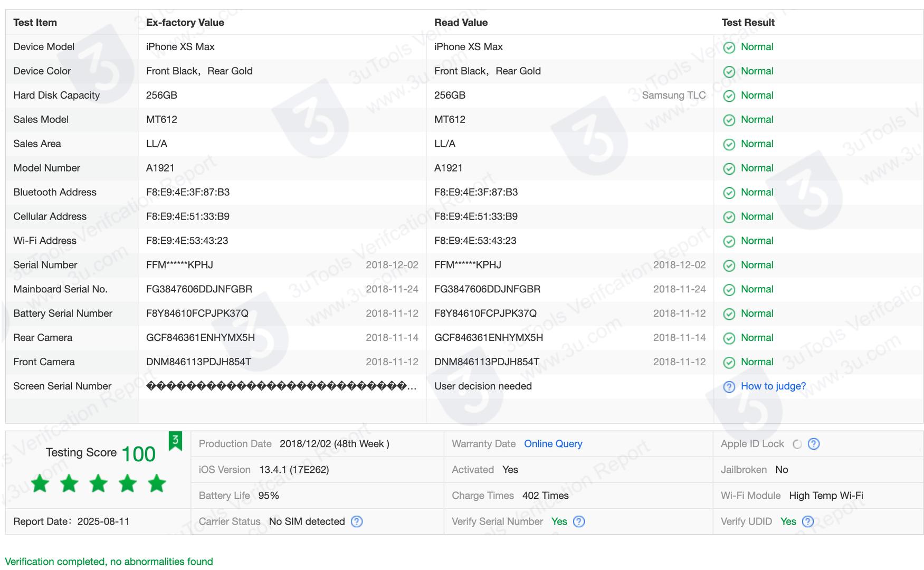Click the check icon in the Cellular Address row
The width and height of the screenshot is (924, 570).
click(x=729, y=217)
